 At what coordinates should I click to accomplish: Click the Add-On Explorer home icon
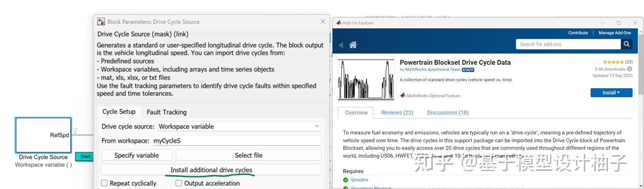(353, 45)
